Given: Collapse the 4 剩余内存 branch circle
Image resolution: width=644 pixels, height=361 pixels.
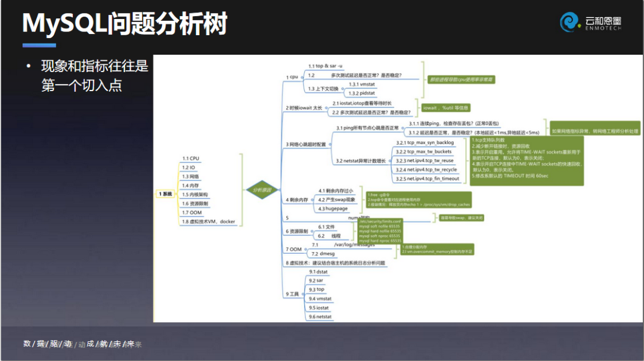Looking at the screenshot, I should tap(312, 200).
